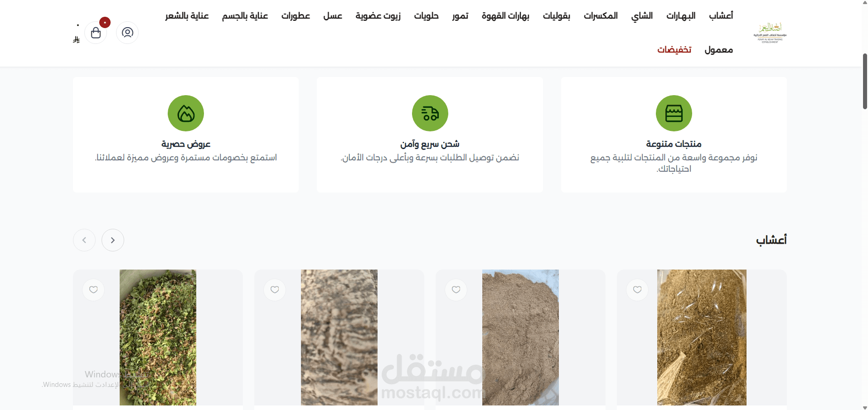Open the تخفيضات discounts link
The height and width of the screenshot is (410, 868).
[674, 50]
